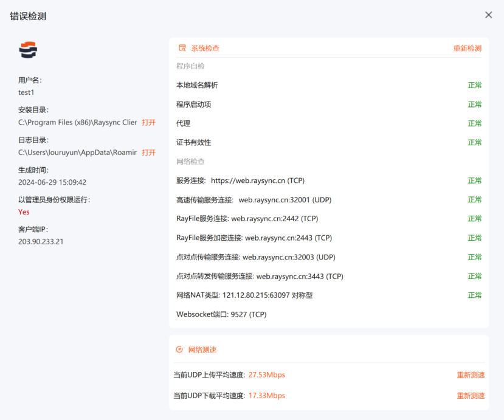Open the 安装目录 install folder

148,122
